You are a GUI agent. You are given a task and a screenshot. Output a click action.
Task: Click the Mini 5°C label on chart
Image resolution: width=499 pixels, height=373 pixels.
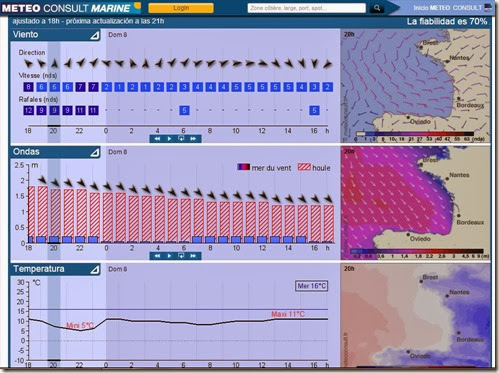(x=80, y=326)
